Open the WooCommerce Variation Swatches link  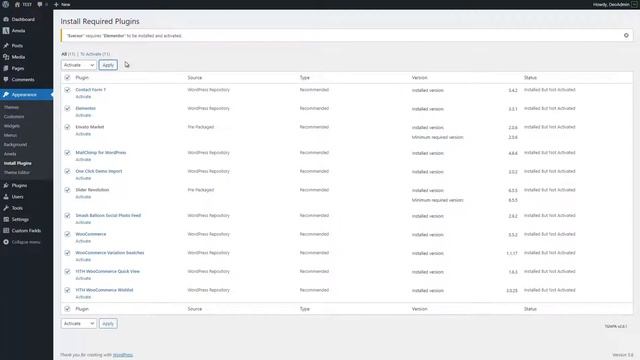point(110,253)
